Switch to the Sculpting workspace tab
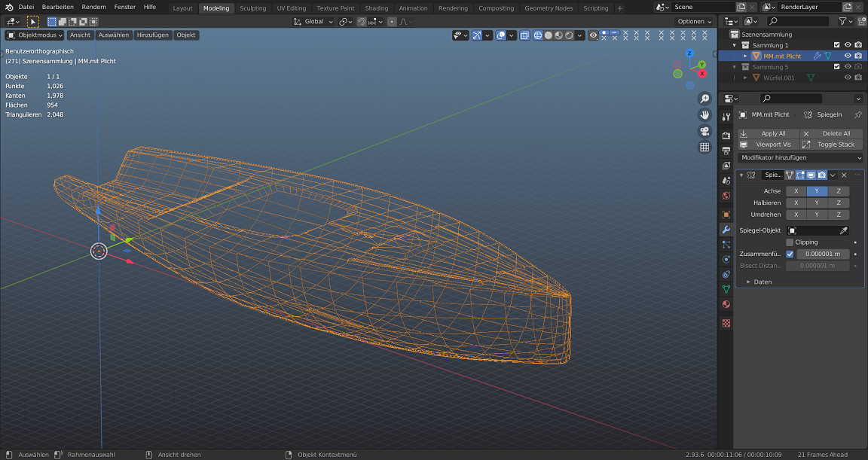 click(253, 8)
